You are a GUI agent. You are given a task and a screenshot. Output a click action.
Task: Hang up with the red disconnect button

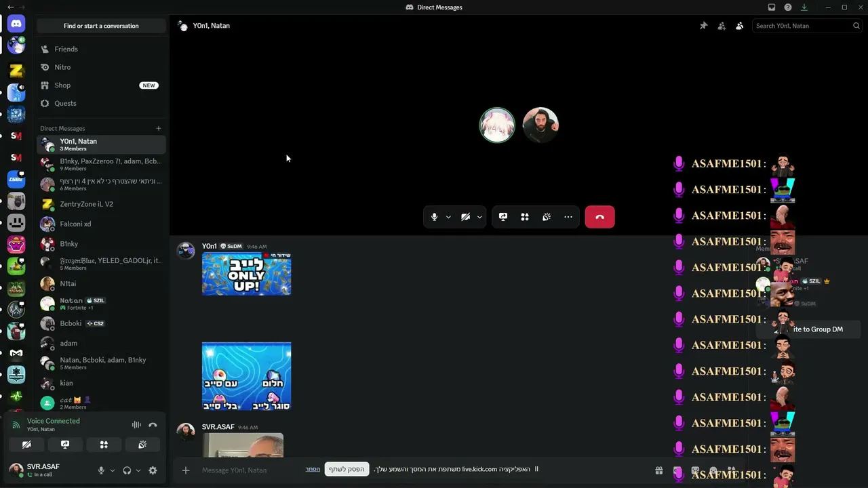click(599, 217)
